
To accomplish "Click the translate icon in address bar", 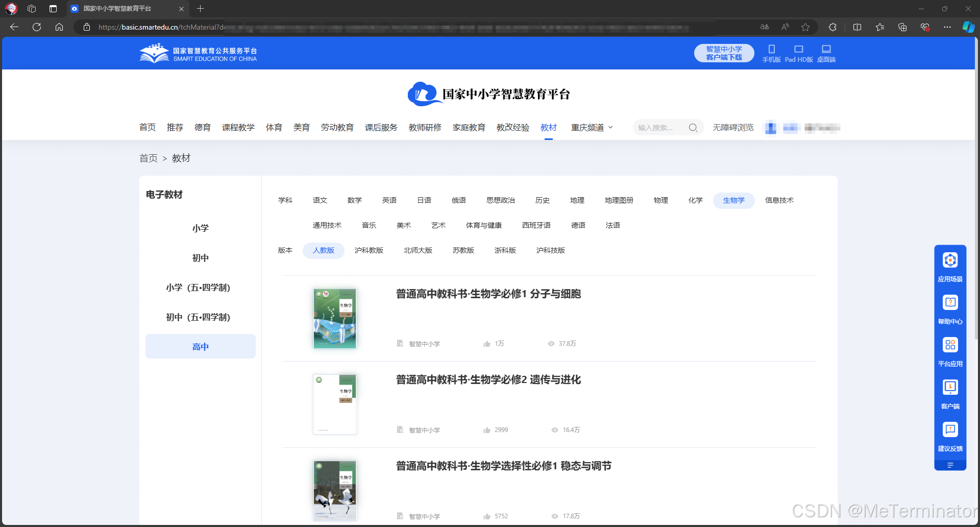I will click(x=765, y=27).
